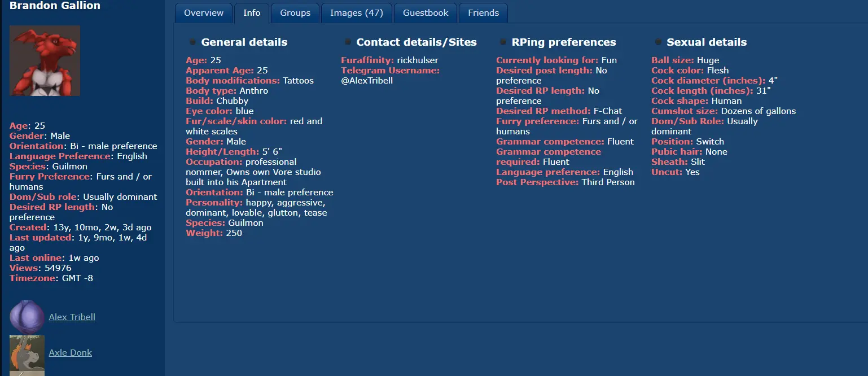Click the Body type: Anthro entry
This screenshot has height=376, width=868.
pyautogui.click(x=227, y=91)
